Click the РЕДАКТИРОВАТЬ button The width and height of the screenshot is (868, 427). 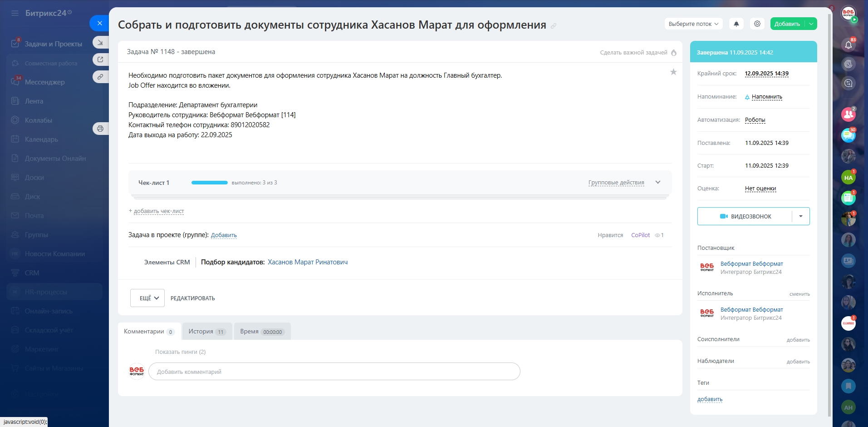192,298
